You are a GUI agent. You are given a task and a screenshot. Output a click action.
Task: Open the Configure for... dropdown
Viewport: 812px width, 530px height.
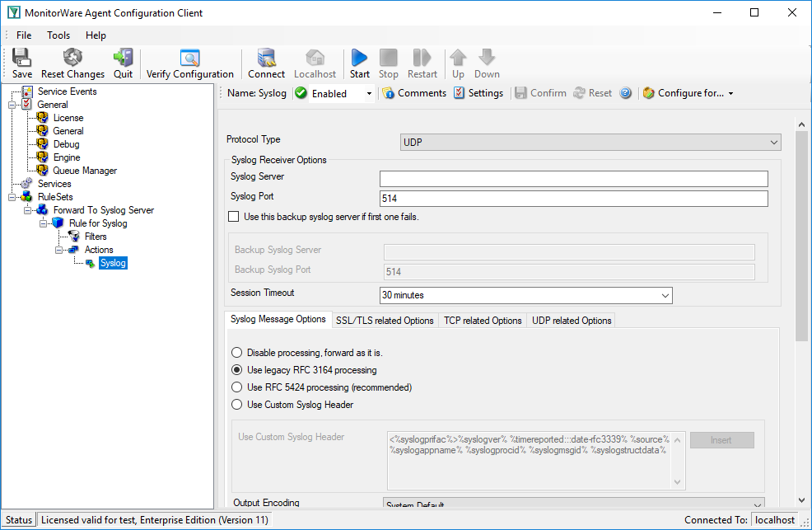coord(688,93)
